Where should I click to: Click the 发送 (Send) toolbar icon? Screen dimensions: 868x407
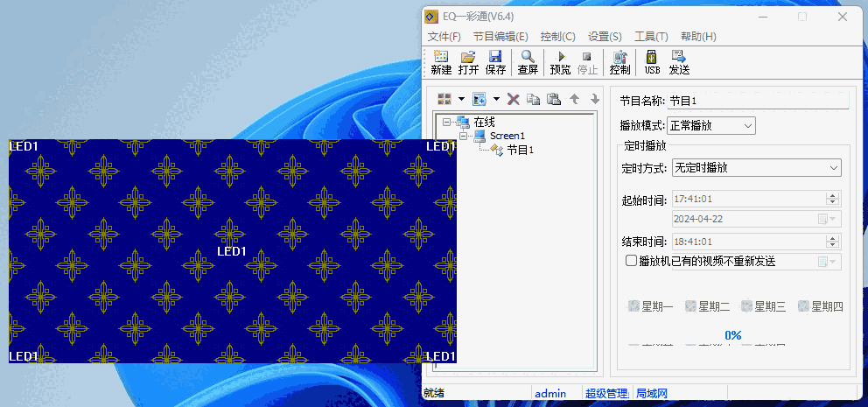pyautogui.click(x=679, y=57)
